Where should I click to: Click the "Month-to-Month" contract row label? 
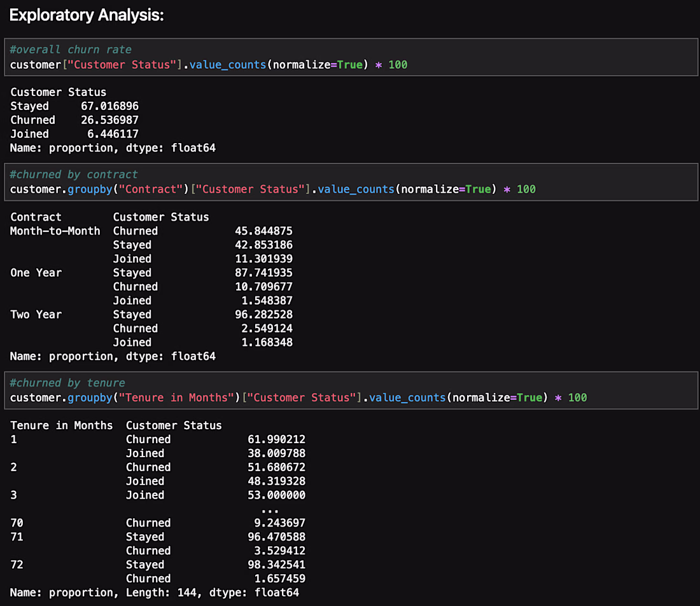pyautogui.click(x=55, y=231)
